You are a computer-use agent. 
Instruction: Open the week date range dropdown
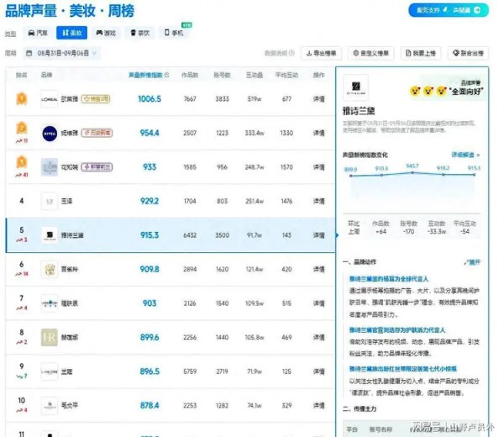coord(65,53)
